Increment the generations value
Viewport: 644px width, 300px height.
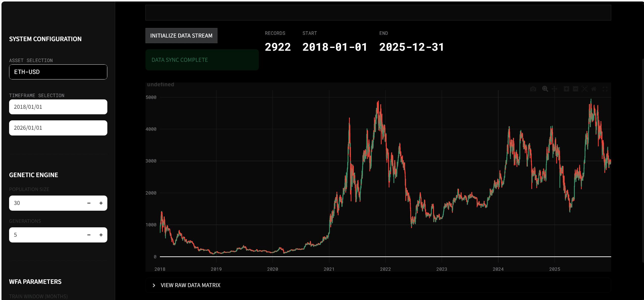pyautogui.click(x=101, y=235)
